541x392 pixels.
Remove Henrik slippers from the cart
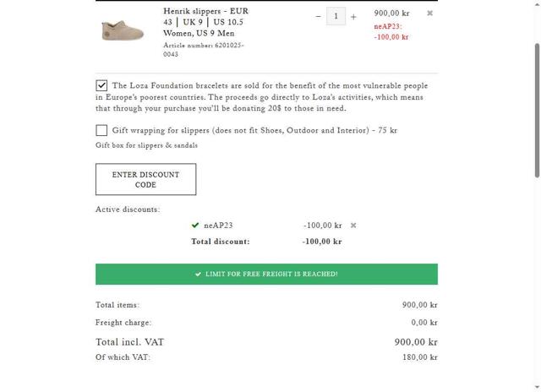(x=429, y=14)
